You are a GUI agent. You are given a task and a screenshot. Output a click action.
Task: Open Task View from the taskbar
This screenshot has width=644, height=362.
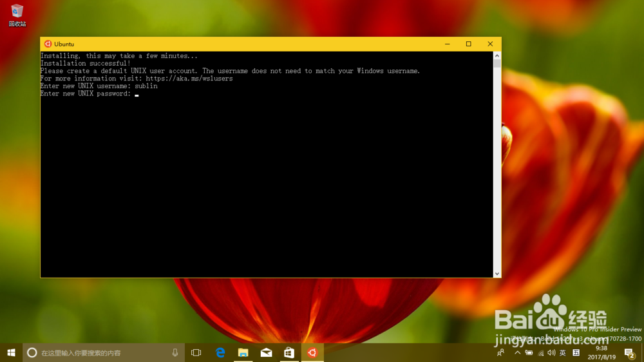pyautogui.click(x=196, y=352)
